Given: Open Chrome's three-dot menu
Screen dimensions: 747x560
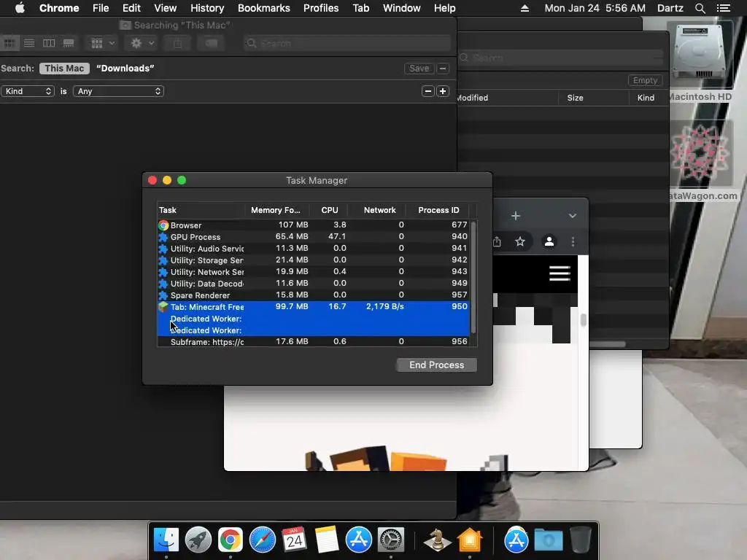Looking at the screenshot, I should point(573,241).
